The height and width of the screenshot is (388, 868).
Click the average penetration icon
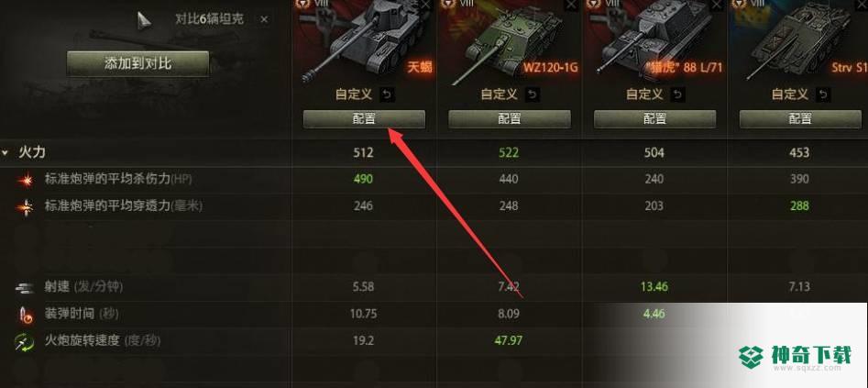(25, 206)
